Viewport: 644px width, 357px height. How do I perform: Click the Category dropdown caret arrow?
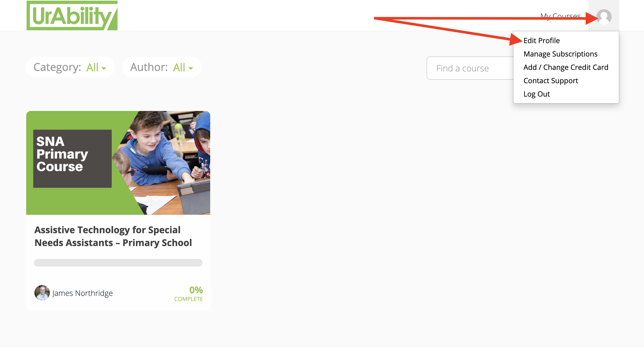point(104,69)
